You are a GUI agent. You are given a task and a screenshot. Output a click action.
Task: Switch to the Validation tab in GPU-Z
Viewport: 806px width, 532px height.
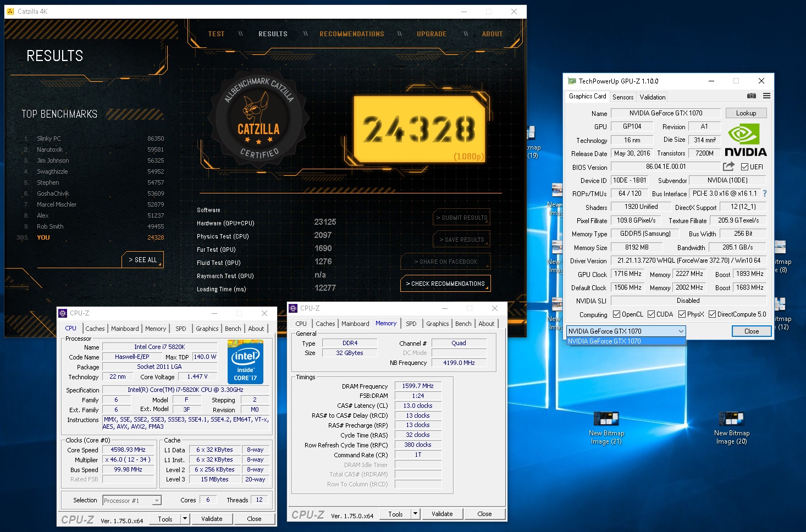[653, 97]
